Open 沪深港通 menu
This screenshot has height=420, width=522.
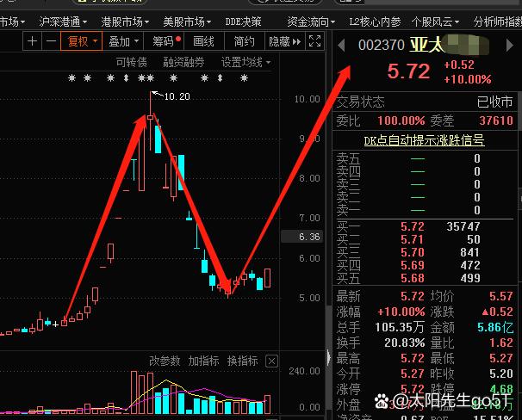[63, 22]
